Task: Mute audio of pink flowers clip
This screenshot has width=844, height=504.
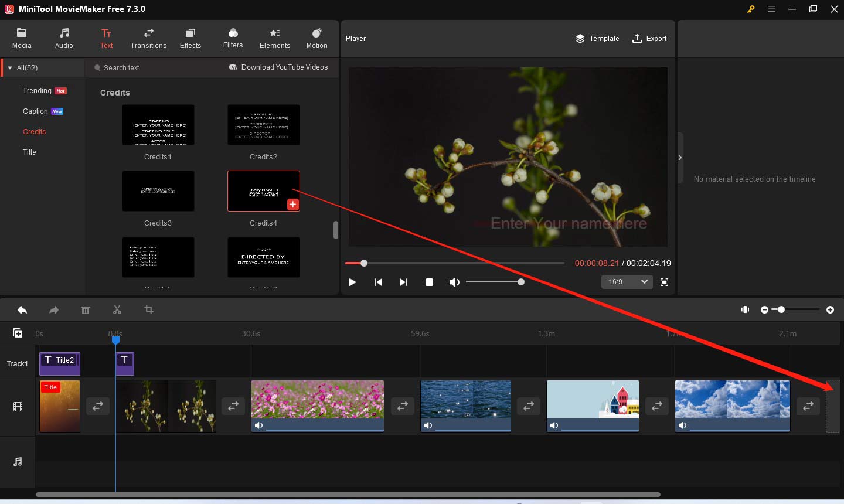Action: tap(258, 425)
